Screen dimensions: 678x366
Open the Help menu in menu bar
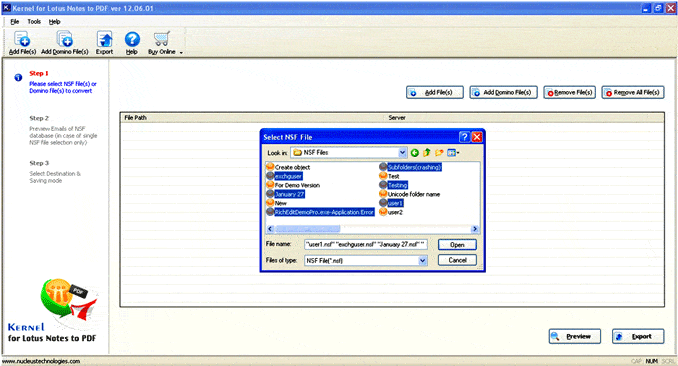coord(54,22)
